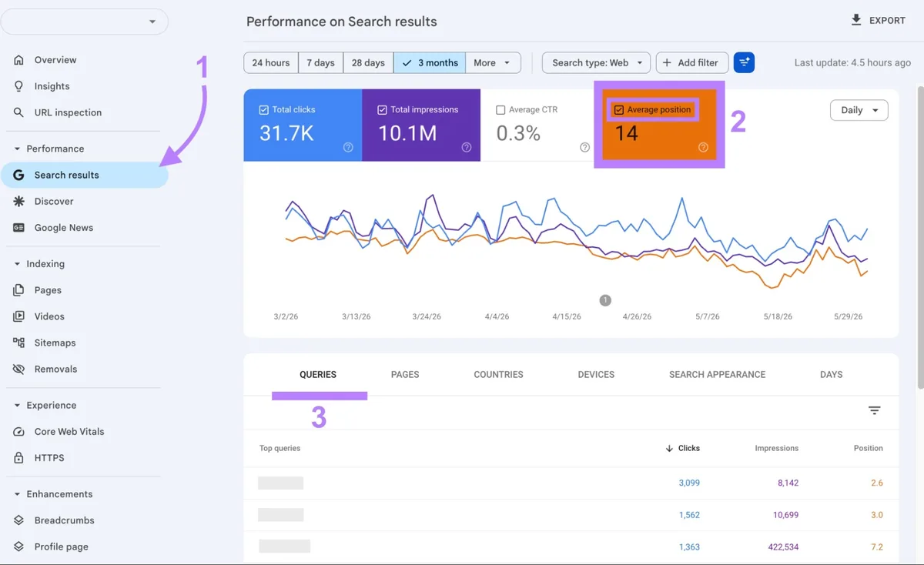This screenshot has width=924, height=565.
Task: Click the 422,534 impressions value
Action: [x=782, y=547]
